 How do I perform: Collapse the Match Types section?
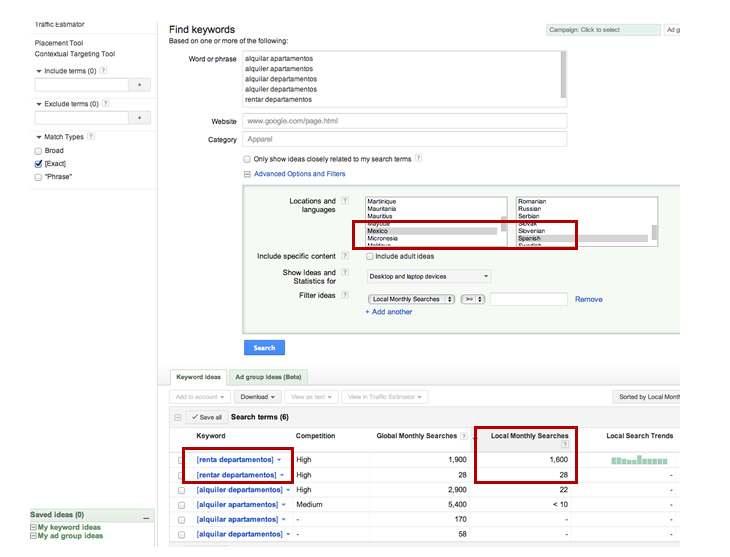pyautogui.click(x=39, y=137)
